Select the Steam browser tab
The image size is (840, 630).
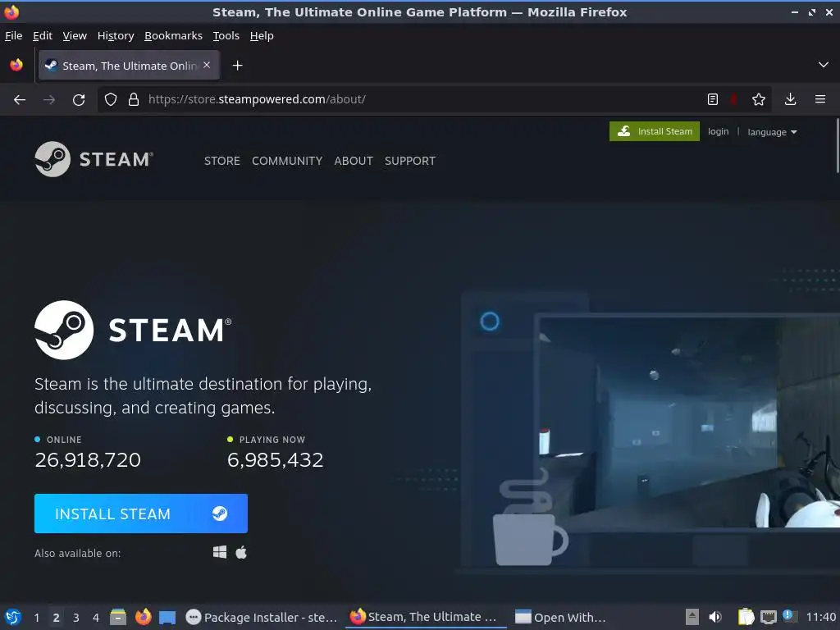129,66
